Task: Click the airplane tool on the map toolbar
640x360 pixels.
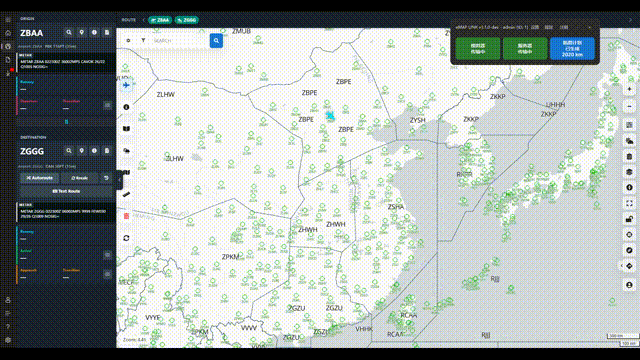Action: click(x=126, y=85)
